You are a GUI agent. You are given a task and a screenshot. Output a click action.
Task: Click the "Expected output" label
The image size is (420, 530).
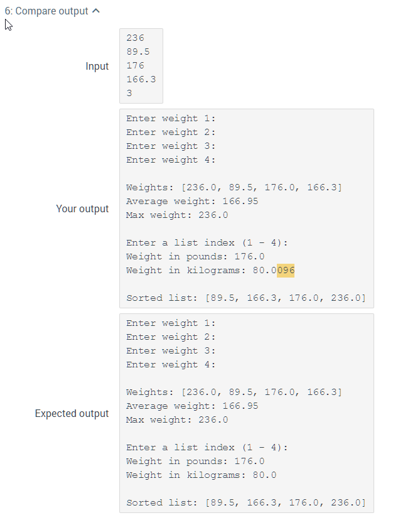72,413
